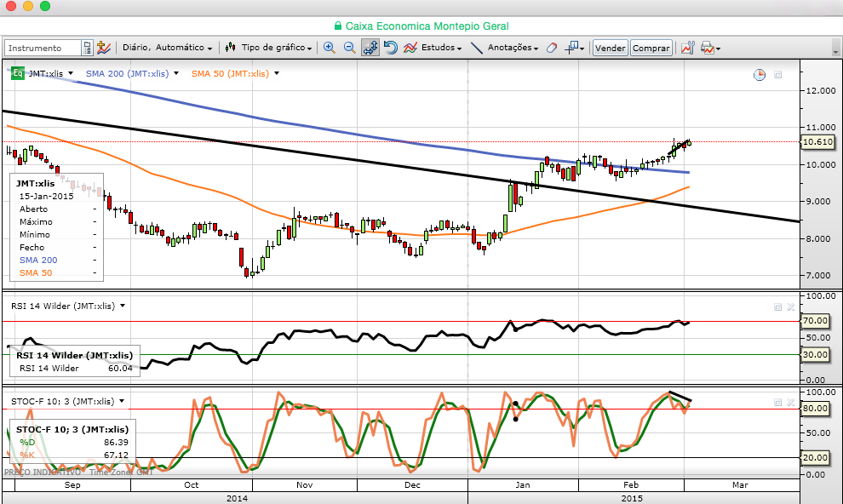This screenshot has height=504, width=843.
Task: Click the add comparison chart icon
Action: click(x=103, y=48)
